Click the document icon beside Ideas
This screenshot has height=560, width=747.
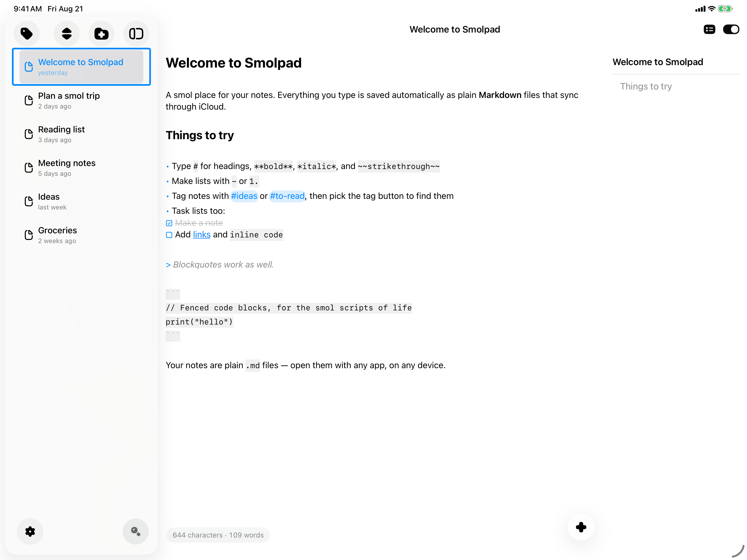coord(29,202)
